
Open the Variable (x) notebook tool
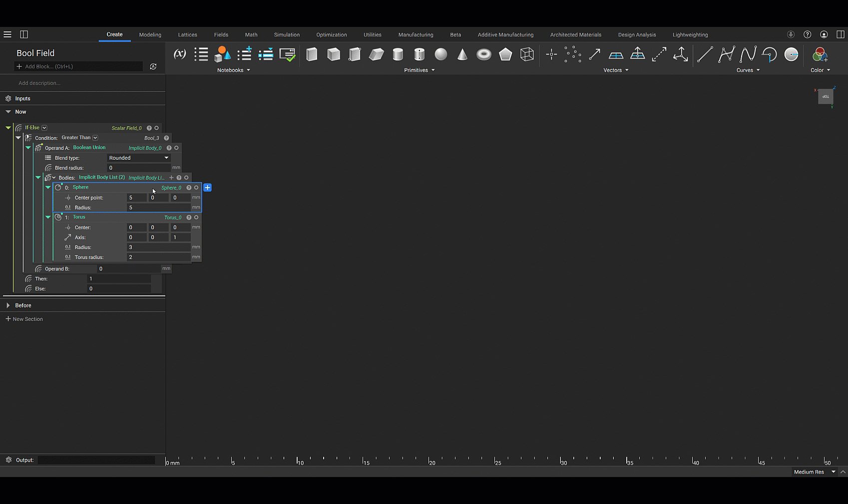pos(179,54)
